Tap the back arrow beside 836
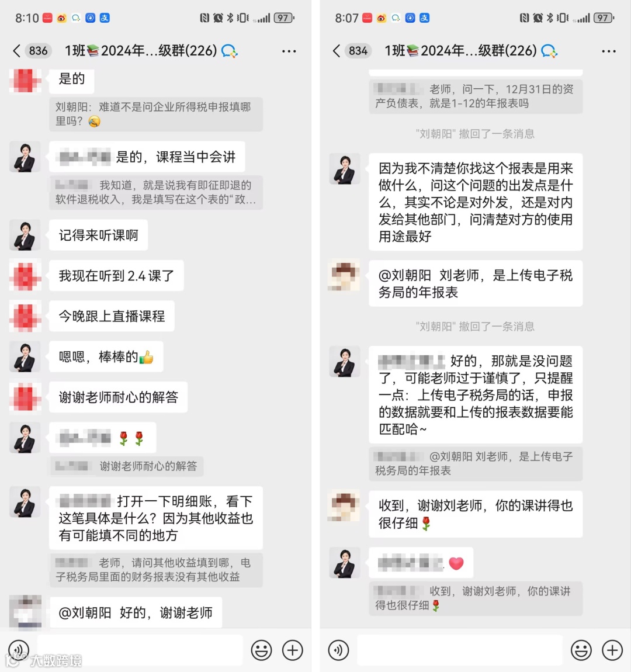 [17, 51]
